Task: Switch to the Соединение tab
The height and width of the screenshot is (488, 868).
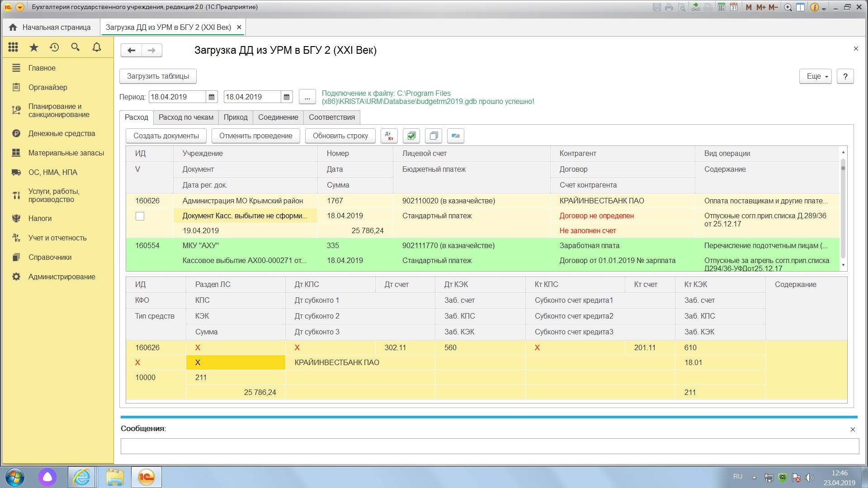Action: [278, 117]
